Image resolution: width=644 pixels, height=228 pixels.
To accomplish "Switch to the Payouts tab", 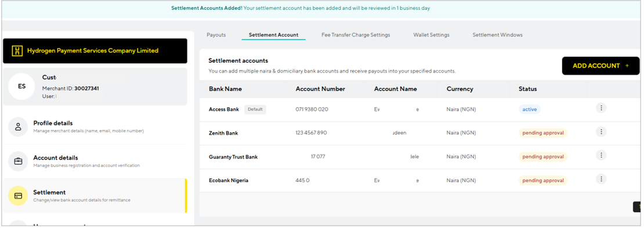I will click(x=216, y=35).
